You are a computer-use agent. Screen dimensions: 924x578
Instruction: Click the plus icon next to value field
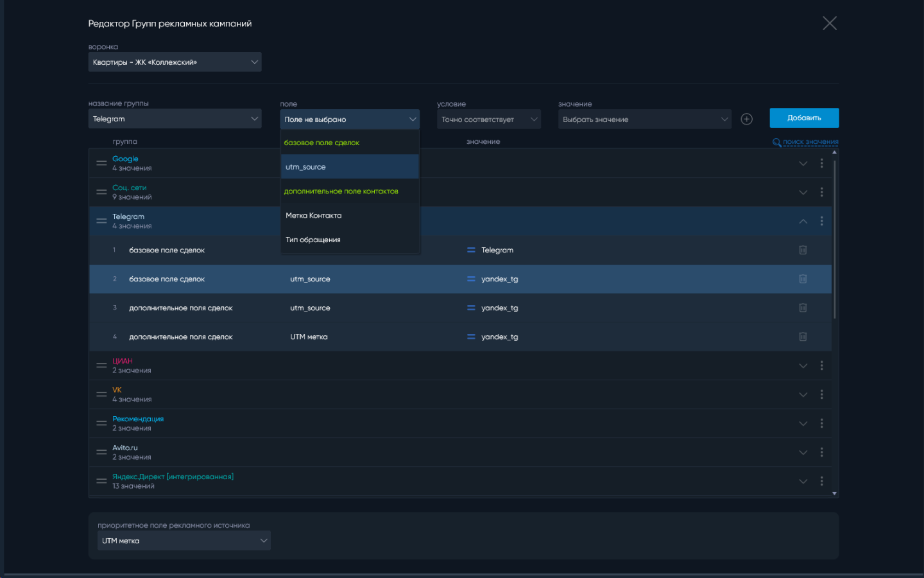click(x=746, y=119)
